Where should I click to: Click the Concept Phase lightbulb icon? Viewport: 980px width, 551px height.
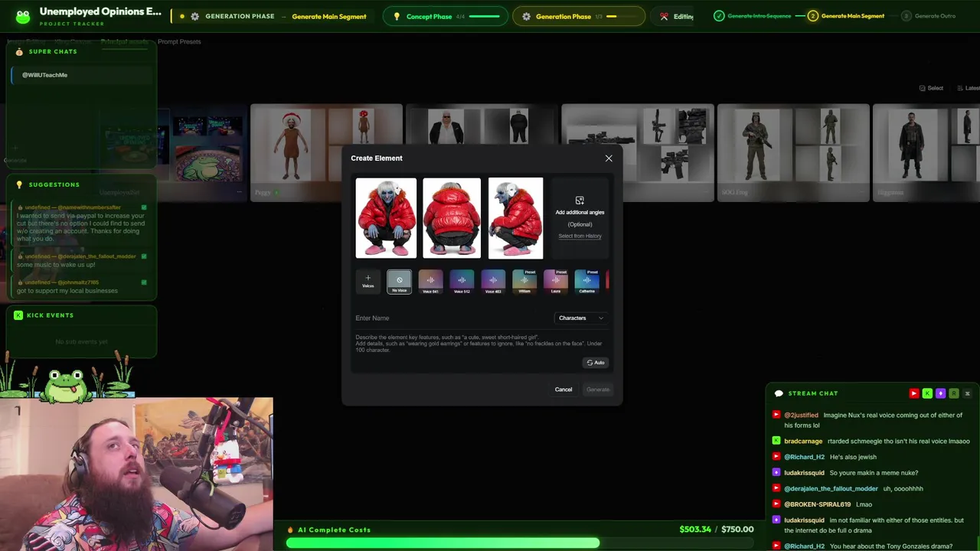[397, 16]
